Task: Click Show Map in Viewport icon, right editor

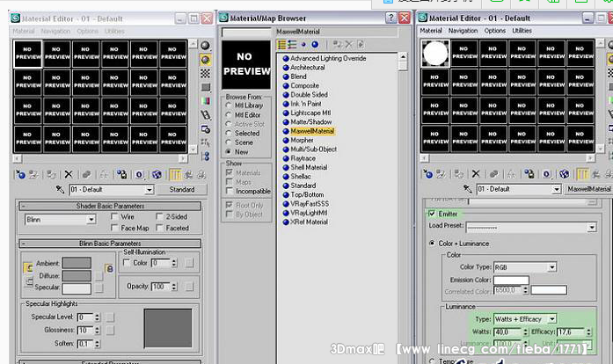Action: pyautogui.click(x=564, y=174)
